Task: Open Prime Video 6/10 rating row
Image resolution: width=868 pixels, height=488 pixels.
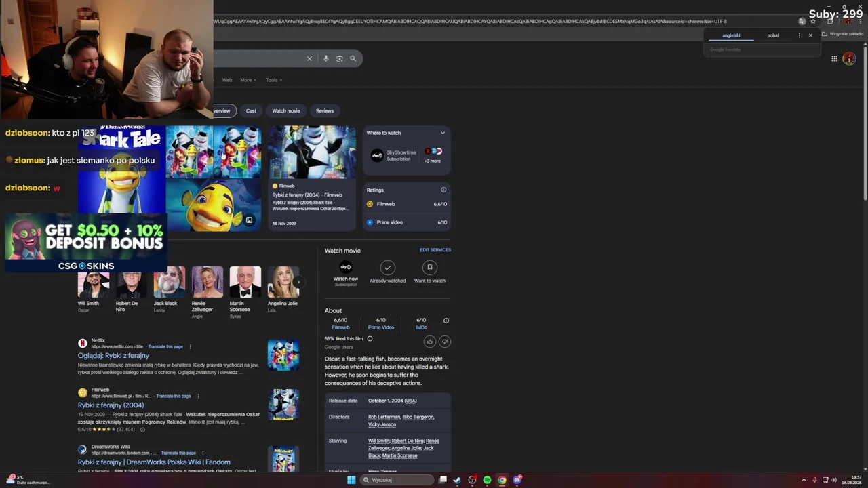Action: [407, 222]
